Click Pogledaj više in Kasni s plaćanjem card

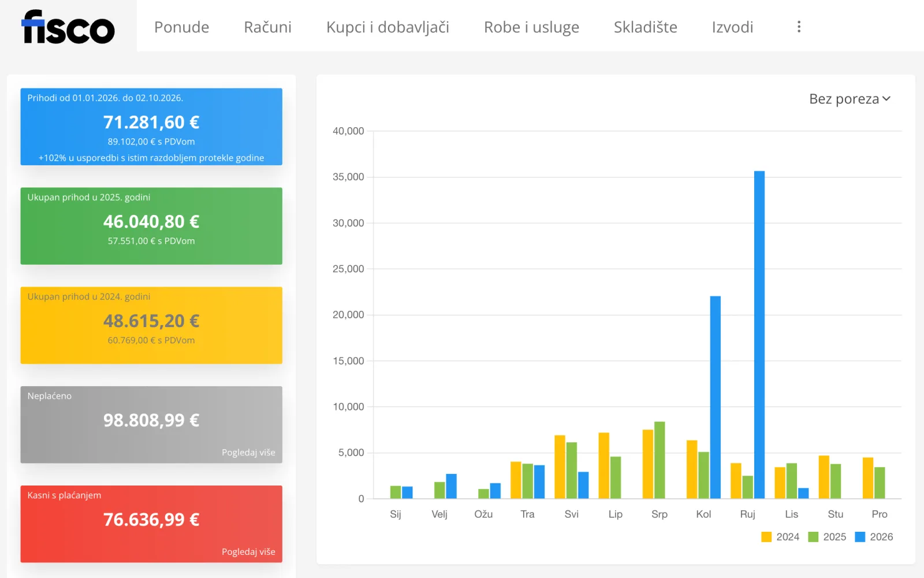pos(248,551)
